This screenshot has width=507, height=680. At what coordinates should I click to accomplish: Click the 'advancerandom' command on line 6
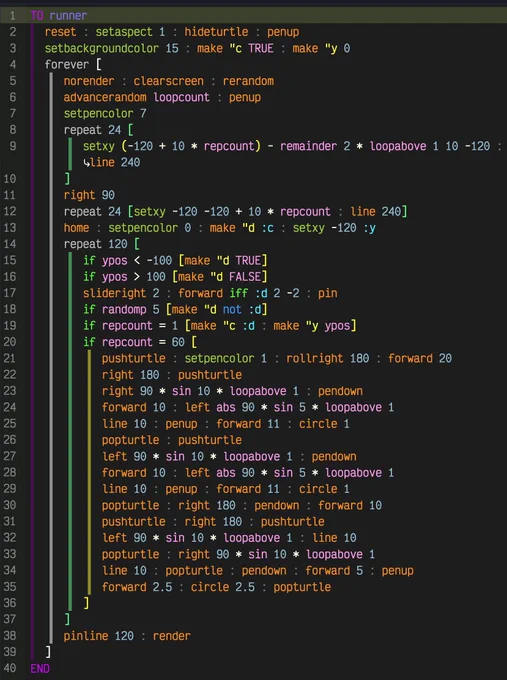point(105,97)
